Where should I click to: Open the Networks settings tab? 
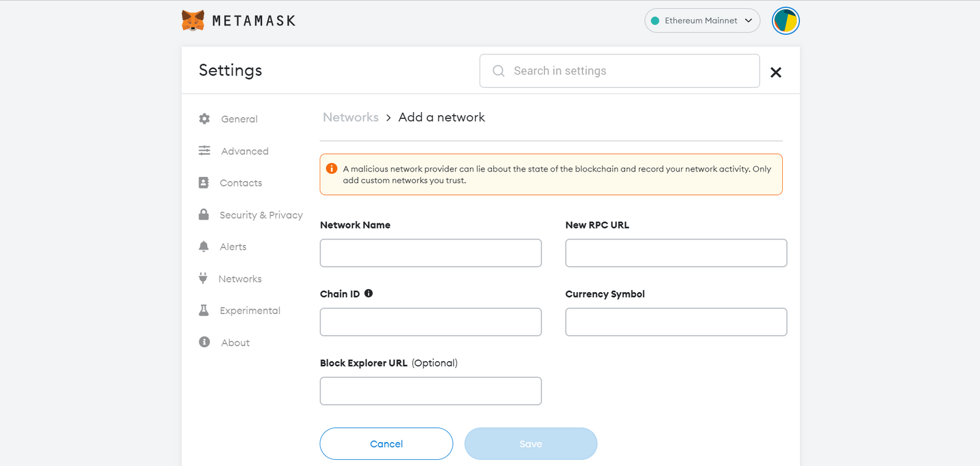pyautogui.click(x=240, y=279)
